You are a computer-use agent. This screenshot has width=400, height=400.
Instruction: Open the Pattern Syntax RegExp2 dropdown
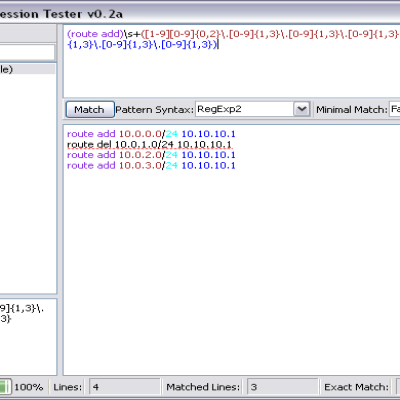click(x=253, y=109)
